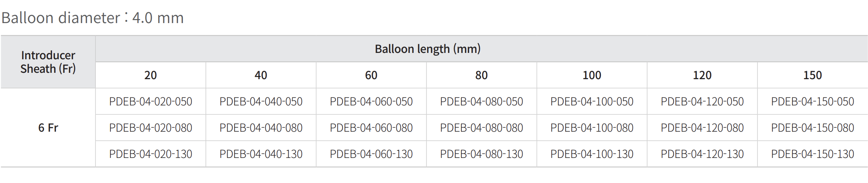
Task: Click the Balloon length (mm) header
Action: [x=428, y=49]
